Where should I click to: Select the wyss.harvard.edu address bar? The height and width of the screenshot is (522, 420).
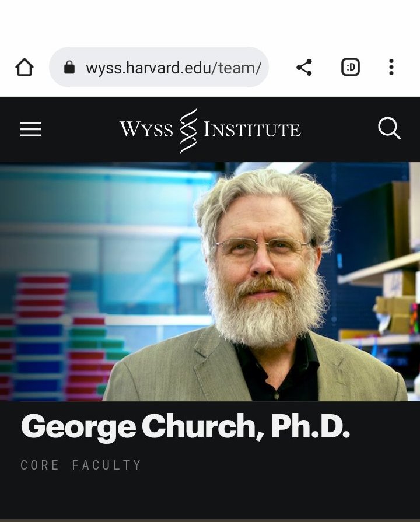click(x=159, y=67)
